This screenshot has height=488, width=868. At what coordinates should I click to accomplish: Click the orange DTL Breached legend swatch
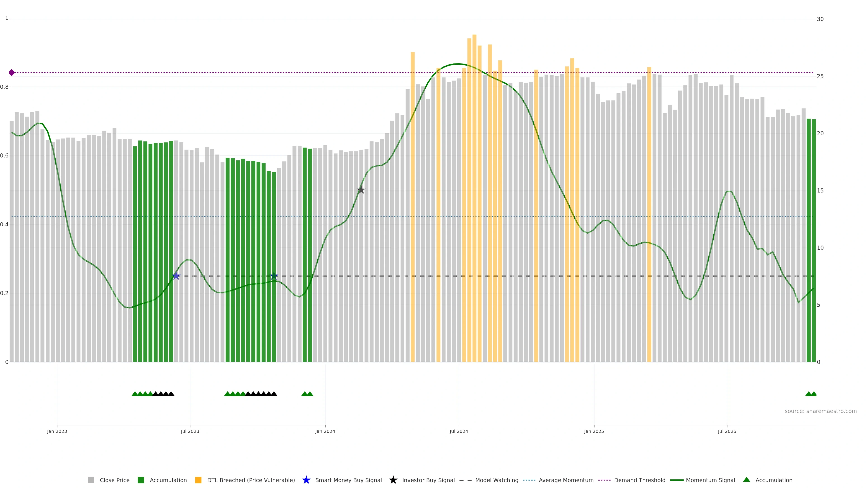[198, 480]
